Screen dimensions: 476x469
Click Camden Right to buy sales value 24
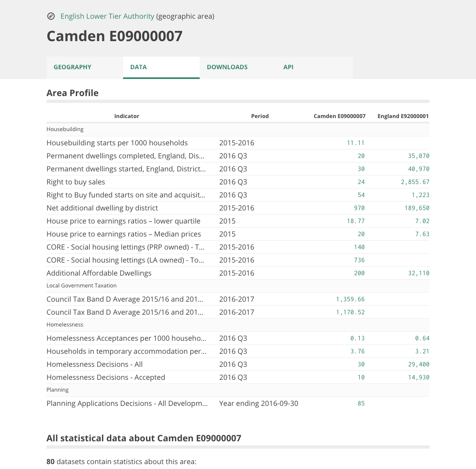point(361,182)
